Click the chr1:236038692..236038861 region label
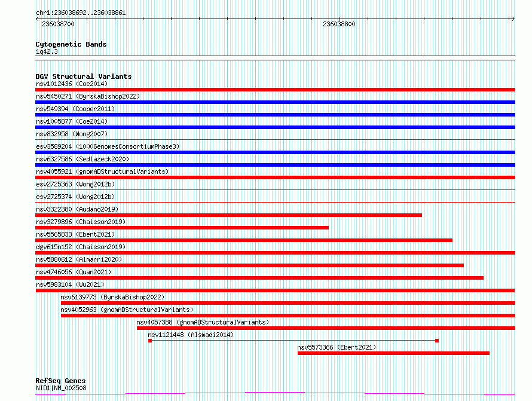Image resolution: width=532 pixels, height=401 pixels. click(81, 13)
